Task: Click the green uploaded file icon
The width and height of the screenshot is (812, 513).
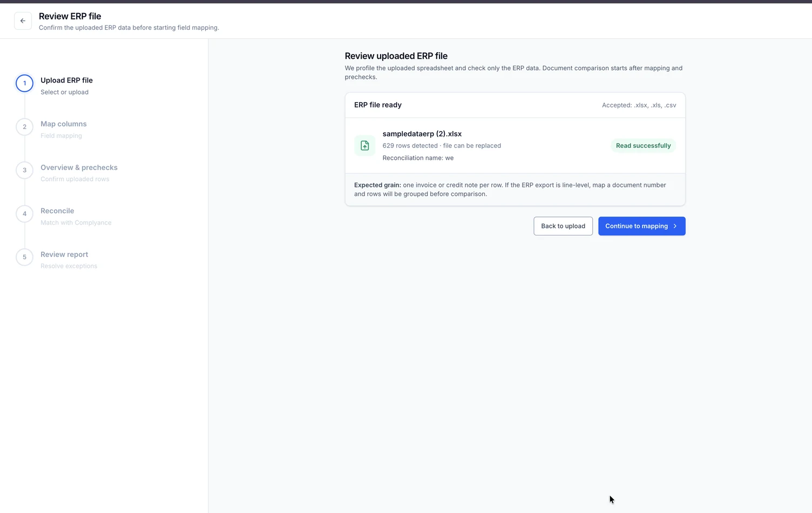Action: 365,146
